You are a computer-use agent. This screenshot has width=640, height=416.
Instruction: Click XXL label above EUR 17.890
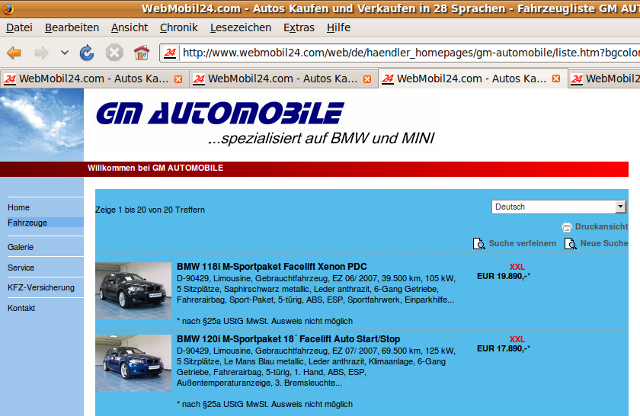tap(517, 339)
